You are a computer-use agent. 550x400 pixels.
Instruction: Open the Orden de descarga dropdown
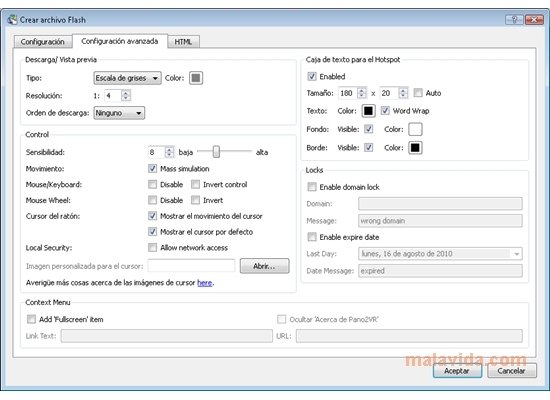tap(119, 113)
